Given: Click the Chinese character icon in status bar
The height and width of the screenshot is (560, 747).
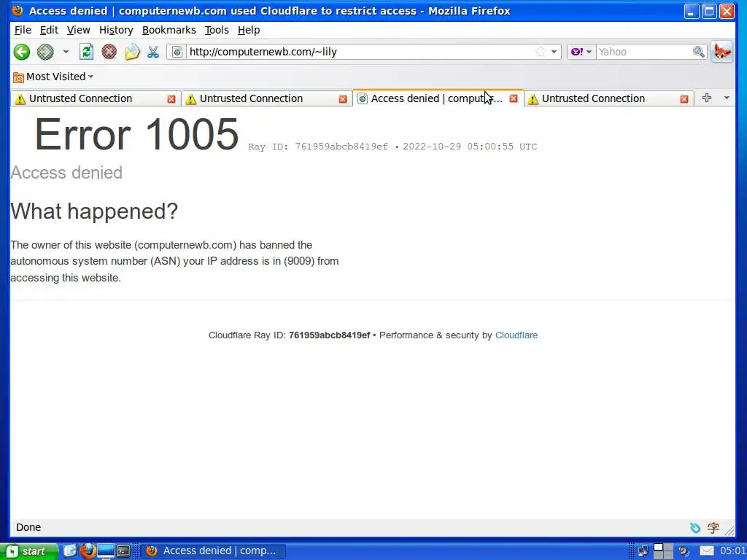Looking at the screenshot, I should [x=713, y=527].
